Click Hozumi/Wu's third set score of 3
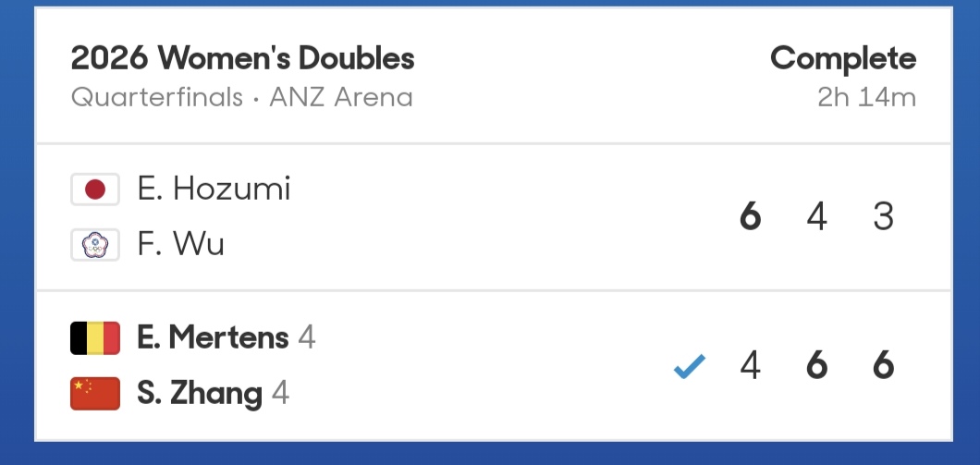 tap(883, 217)
